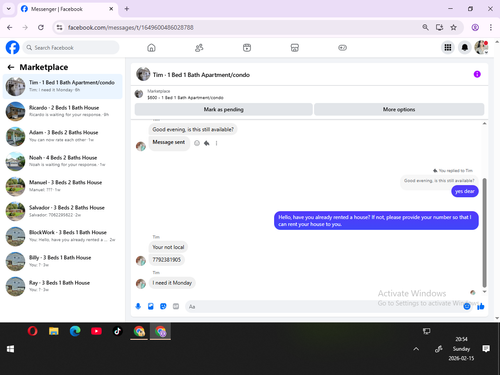Open BlockWork - 3 Beds 1 Bath House conversation
The image size is (500, 375).
pos(63,236)
